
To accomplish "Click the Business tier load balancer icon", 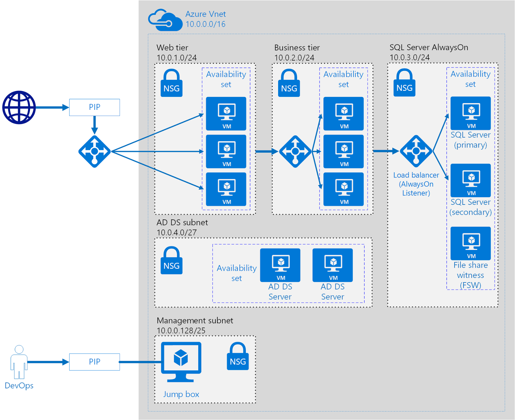I will tap(295, 151).
